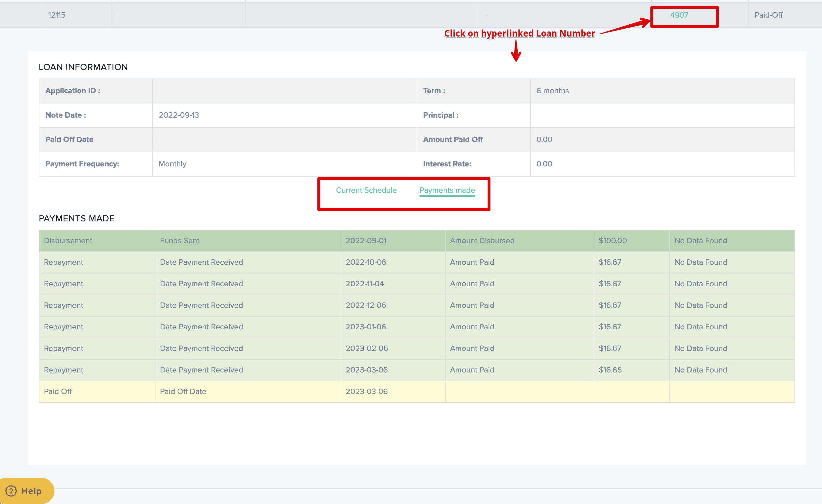Click Paid-Off status in top row

pyautogui.click(x=768, y=15)
